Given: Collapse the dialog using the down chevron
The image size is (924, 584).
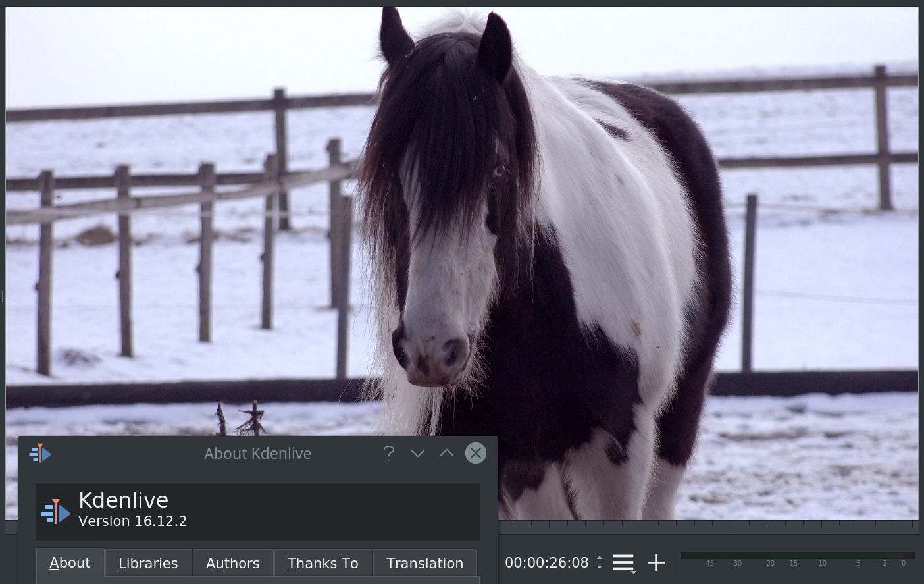Looking at the screenshot, I should coord(417,453).
